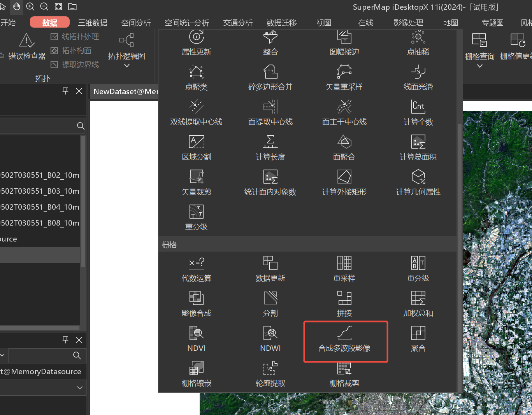The width and height of the screenshot is (532, 415).
Task: Open the 图幅接边 tool
Action: click(344, 43)
